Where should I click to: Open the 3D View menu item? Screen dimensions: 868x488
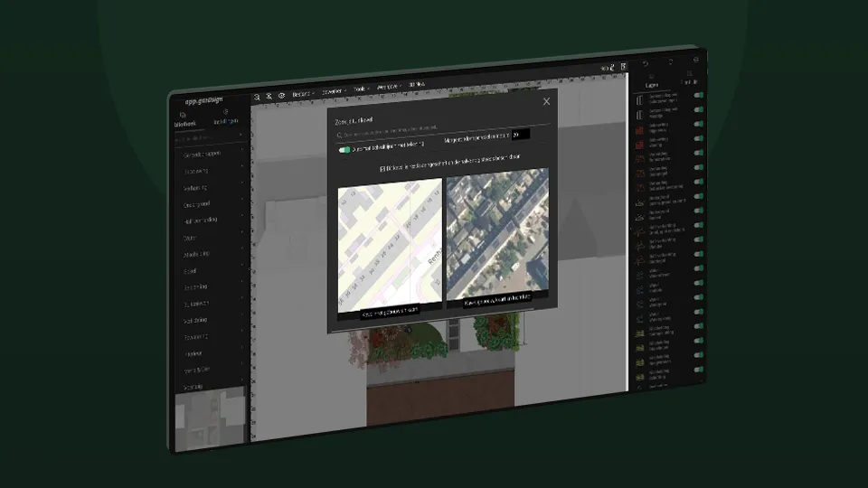tap(417, 85)
